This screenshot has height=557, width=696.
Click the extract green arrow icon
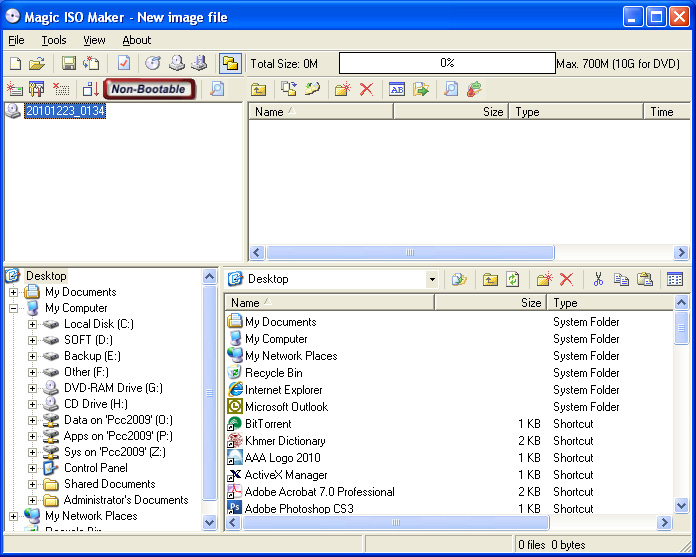pyautogui.click(x=421, y=89)
